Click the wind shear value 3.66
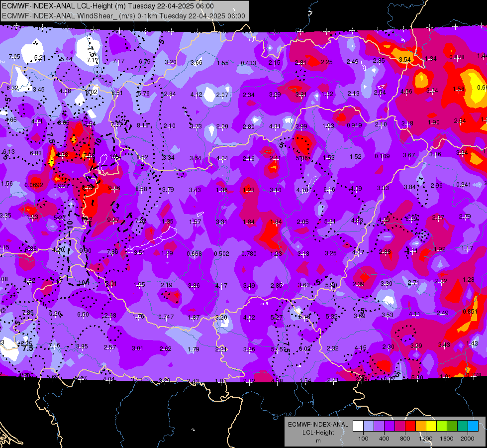The image size is (487, 448). 196,63
